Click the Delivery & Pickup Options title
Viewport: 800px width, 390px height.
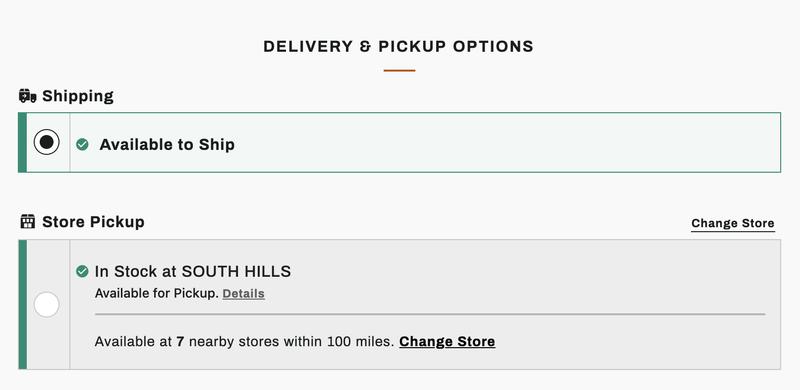tap(398, 46)
